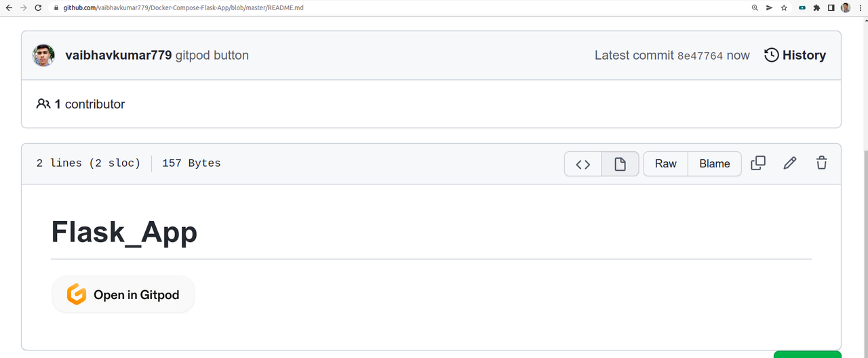Open commit 8e47764
The image size is (868, 358).
(701, 56)
